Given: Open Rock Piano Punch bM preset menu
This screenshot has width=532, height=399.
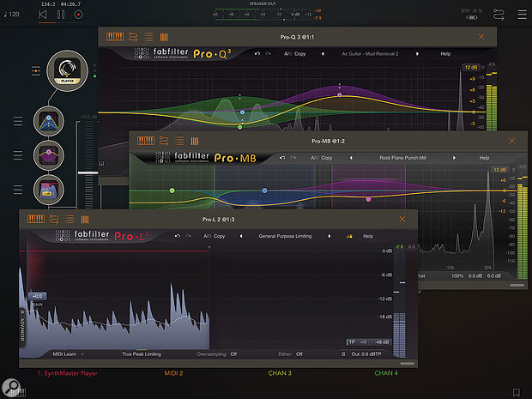Looking at the screenshot, I should point(402,158).
